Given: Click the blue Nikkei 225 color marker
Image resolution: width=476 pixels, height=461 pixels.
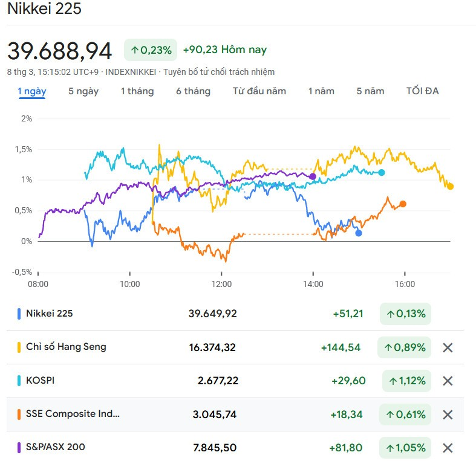Looking at the screenshot, I should tap(19, 314).
